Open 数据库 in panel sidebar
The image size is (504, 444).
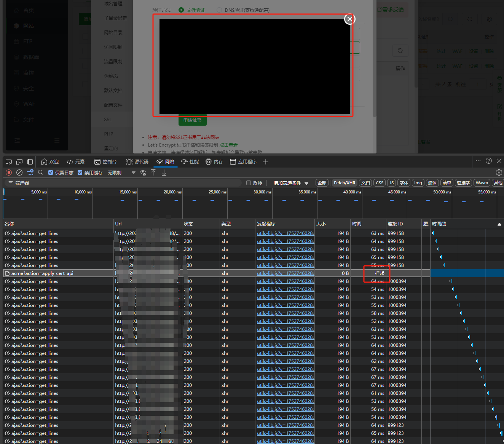click(31, 57)
